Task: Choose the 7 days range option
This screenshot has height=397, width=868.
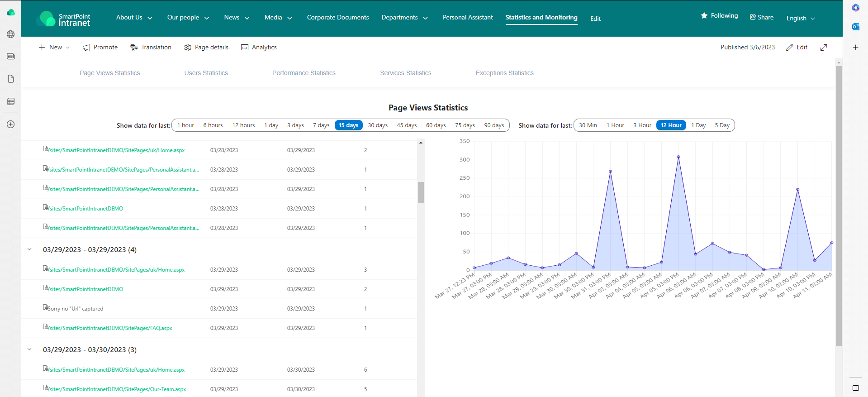Action: 321,125
